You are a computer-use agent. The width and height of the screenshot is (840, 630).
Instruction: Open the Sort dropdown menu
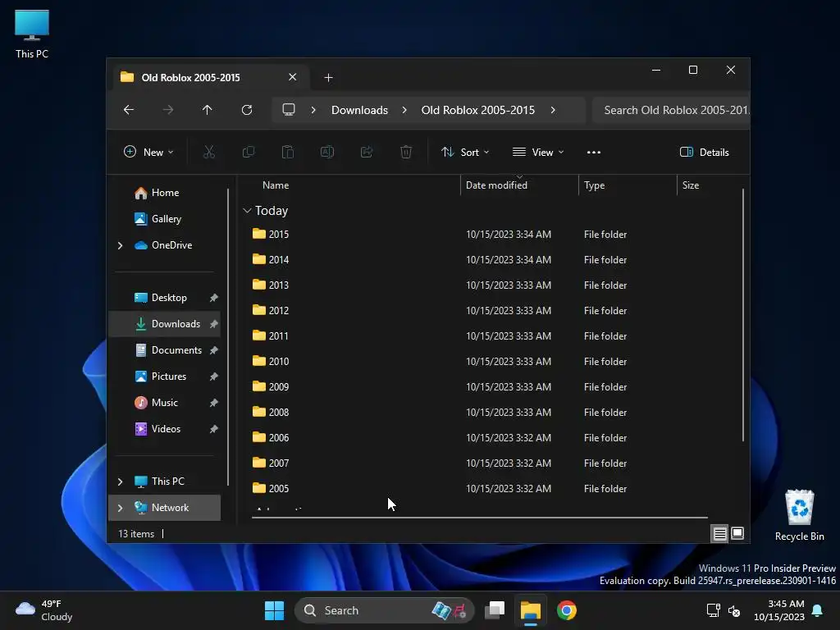tap(465, 152)
